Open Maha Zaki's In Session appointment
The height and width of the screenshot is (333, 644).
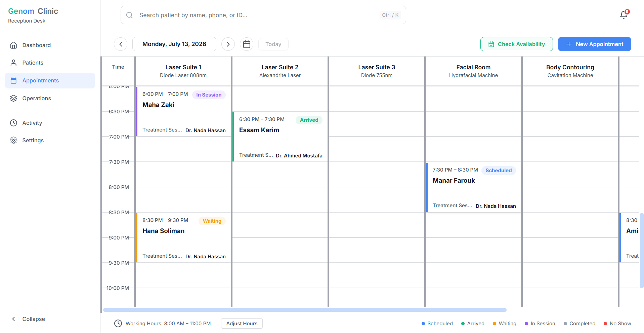(x=183, y=112)
